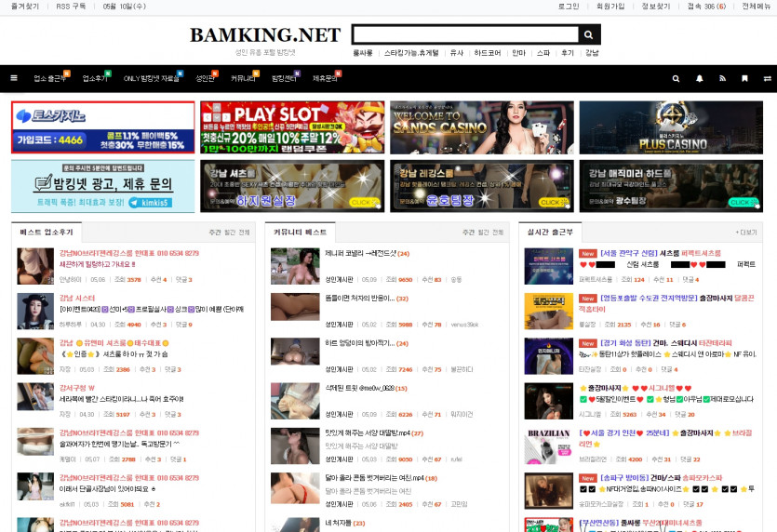Click the RSS feed icon in navbar

pos(723,78)
